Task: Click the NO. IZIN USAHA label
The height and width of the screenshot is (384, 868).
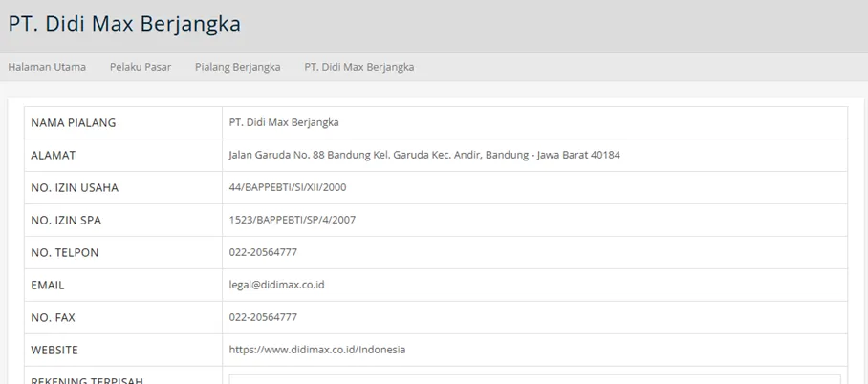Action: point(75,187)
